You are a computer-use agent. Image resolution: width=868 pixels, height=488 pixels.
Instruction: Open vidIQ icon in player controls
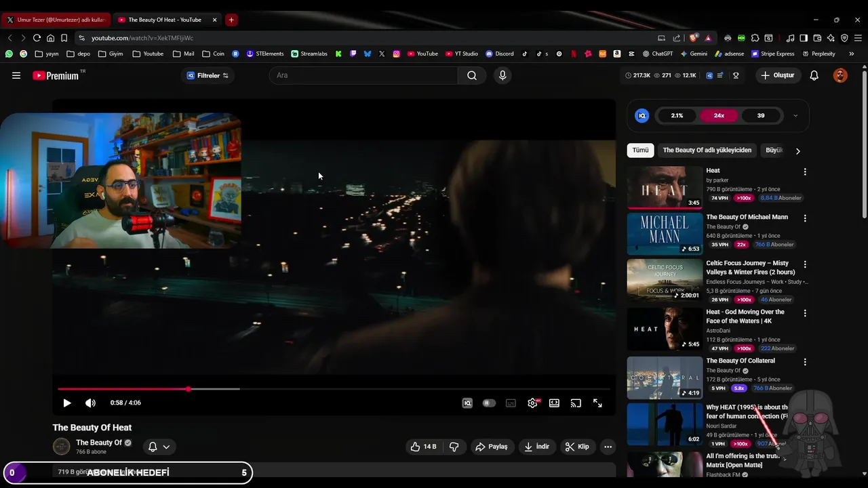pyautogui.click(x=467, y=403)
